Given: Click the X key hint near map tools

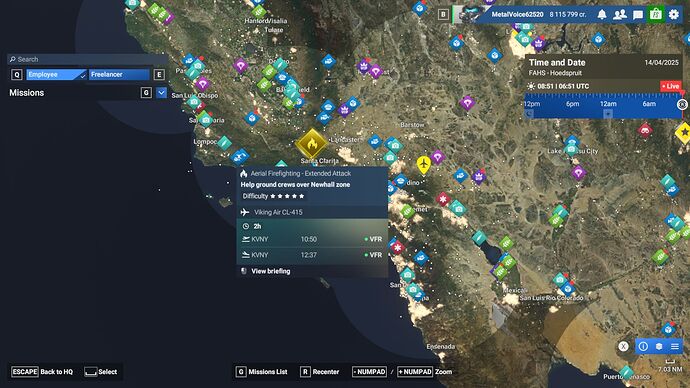Looking at the screenshot, I should tap(623, 346).
